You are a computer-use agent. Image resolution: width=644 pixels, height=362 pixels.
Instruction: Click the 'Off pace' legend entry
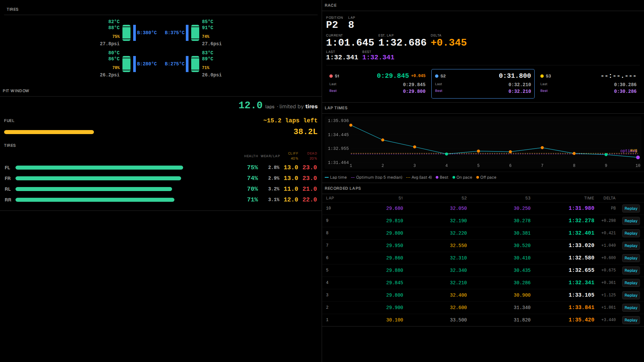click(486, 177)
